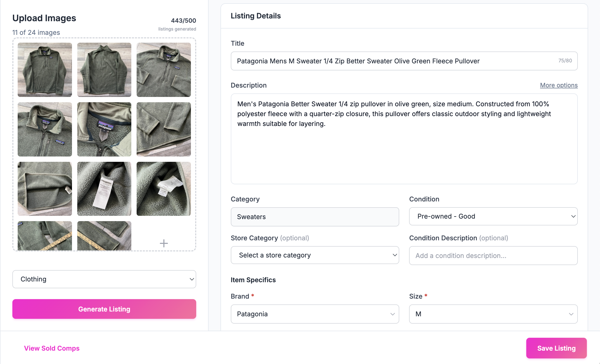The height and width of the screenshot is (364, 600).
Task: Edit the listing title text field
Action: [x=379, y=61]
